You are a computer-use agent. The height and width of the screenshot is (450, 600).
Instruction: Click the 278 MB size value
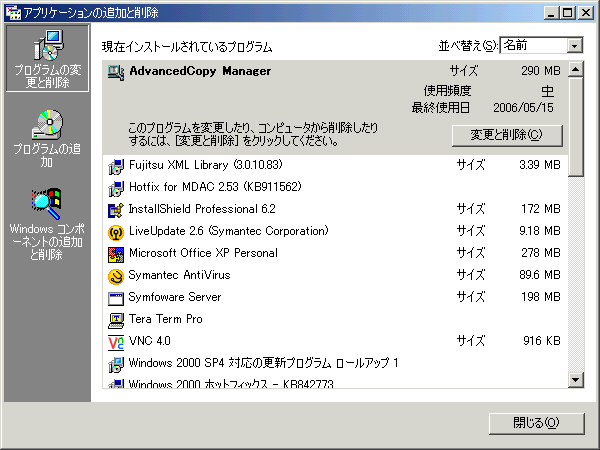pyautogui.click(x=541, y=253)
